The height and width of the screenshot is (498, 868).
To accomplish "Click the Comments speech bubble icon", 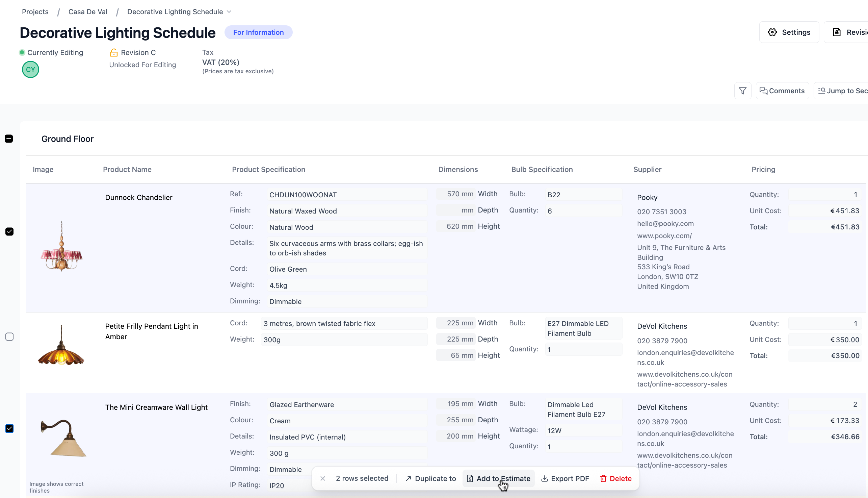I will pos(763,91).
